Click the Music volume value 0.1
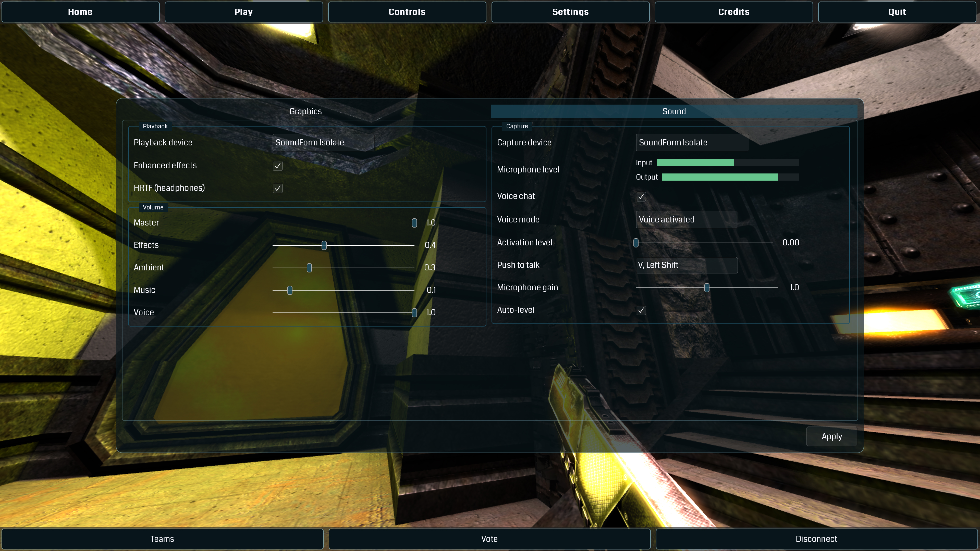 431,290
